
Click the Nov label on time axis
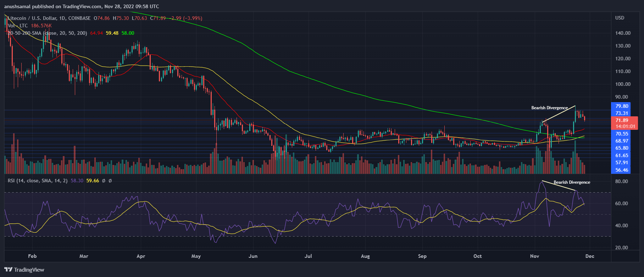click(x=534, y=256)
